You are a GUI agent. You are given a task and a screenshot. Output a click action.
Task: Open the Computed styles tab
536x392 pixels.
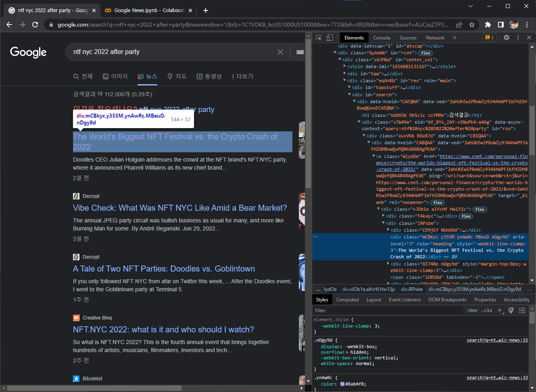347,300
